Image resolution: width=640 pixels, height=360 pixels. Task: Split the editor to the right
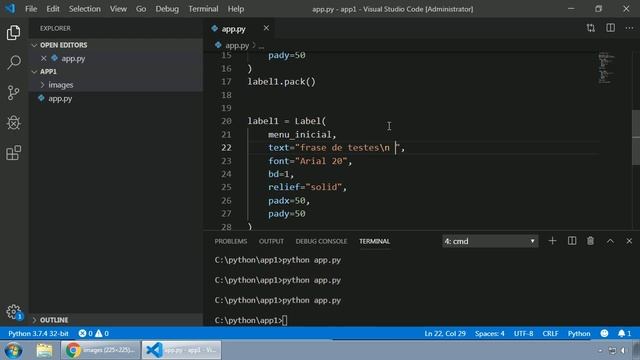[x=610, y=28]
